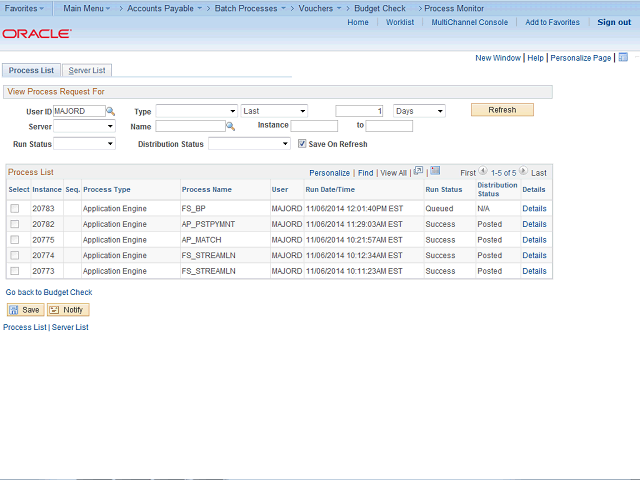Image resolution: width=640 pixels, height=480 pixels.
Task: Open Details for the FS_BP process
Action: [534, 209]
